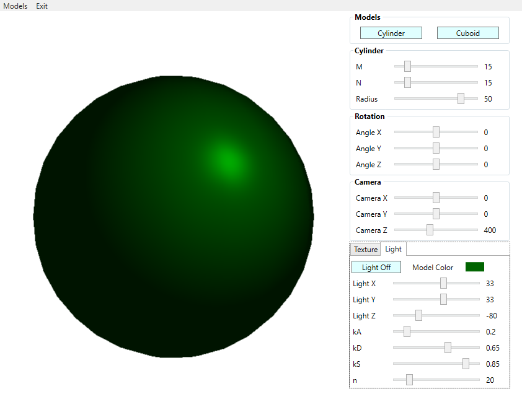Click the kS specular slider thumb
This screenshot has width=522, height=420.
tap(466, 364)
